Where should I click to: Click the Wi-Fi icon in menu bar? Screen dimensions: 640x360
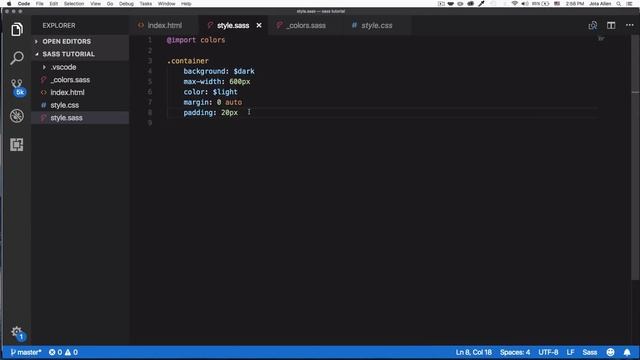(514, 4)
